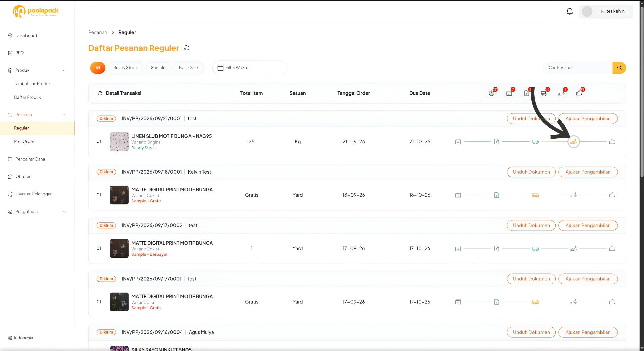The image size is (644, 351).
Task: Click the calendar icon in Filter Waktu
Action: click(220, 68)
